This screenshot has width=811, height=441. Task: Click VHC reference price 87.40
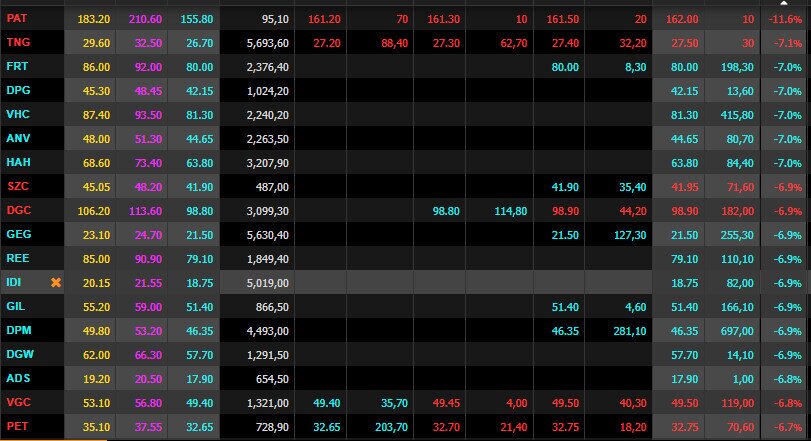click(x=96, y=115)
